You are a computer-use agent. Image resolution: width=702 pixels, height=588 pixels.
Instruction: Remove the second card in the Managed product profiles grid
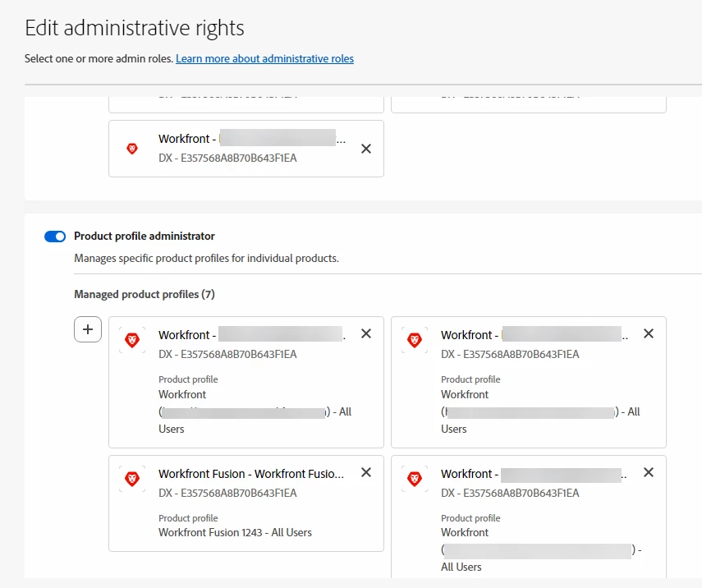649,333
